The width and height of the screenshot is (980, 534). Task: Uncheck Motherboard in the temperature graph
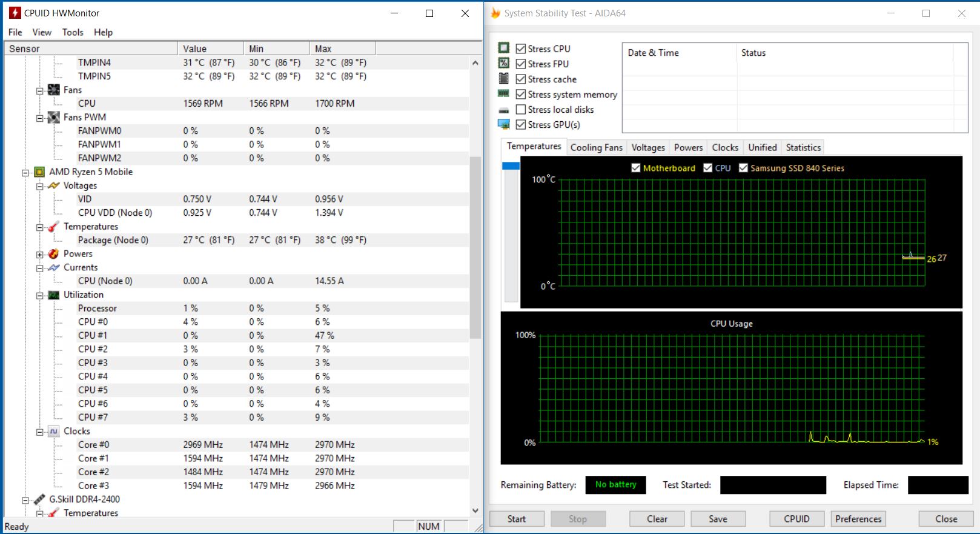(636, 168)
